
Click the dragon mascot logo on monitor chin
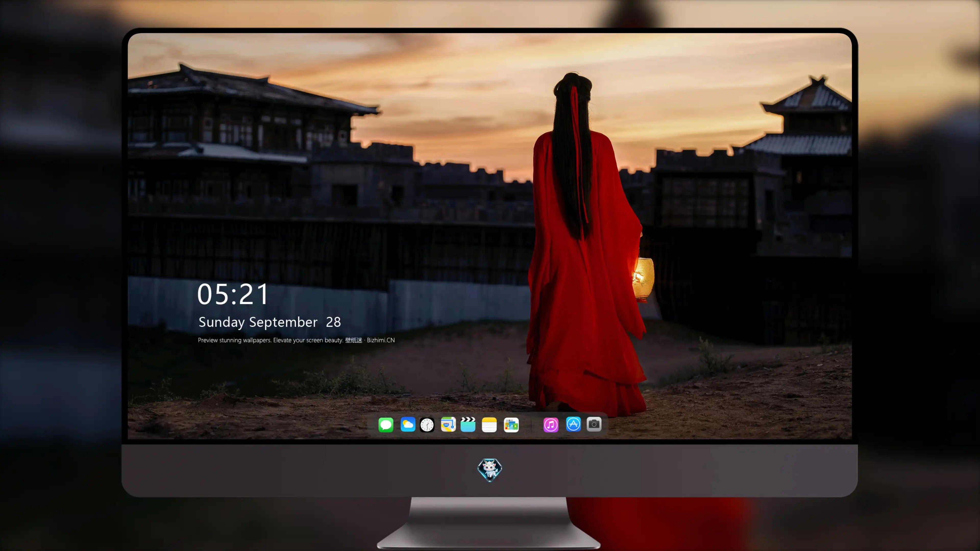click(490, 470)
